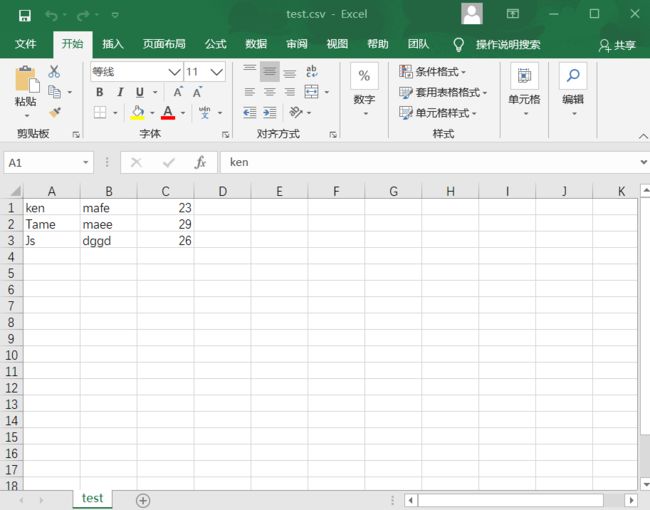Center text horizontally
The width and height of the screenshot is (650, 510).
point(270,92)
